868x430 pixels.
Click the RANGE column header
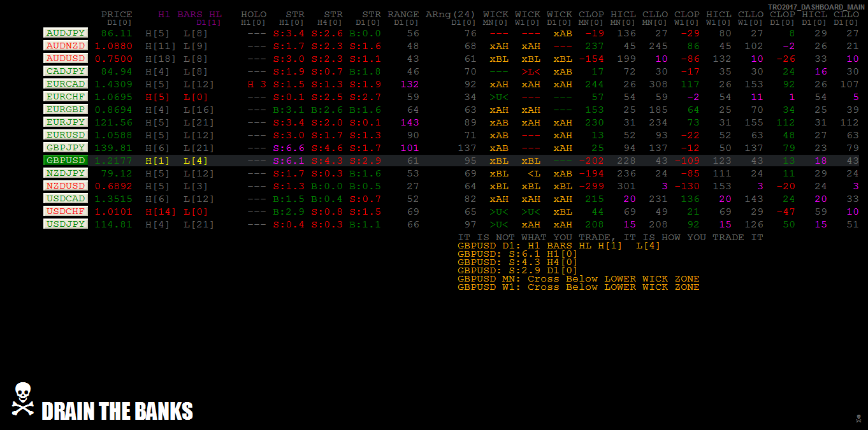(x=403, y=14)
